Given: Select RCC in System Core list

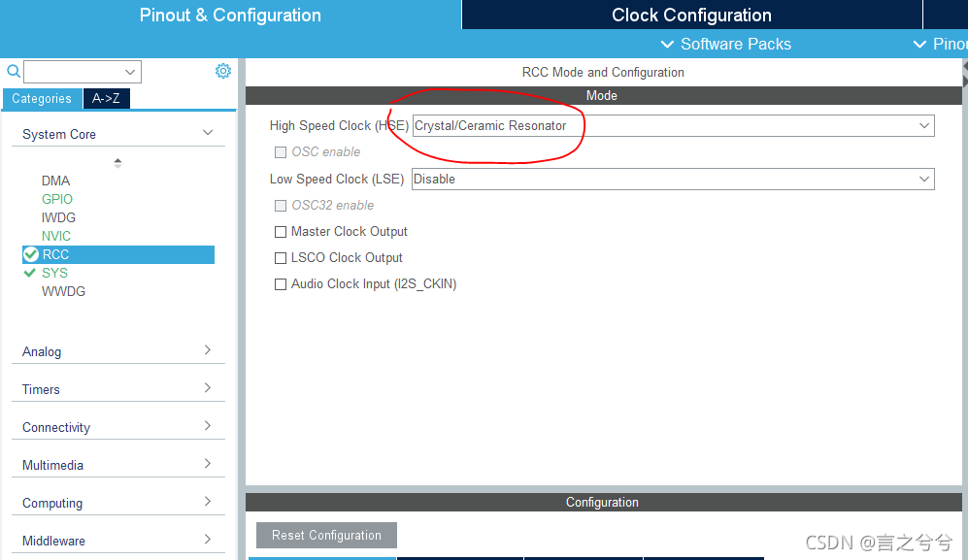Looking at the screenshot, I should pos(117,254).
